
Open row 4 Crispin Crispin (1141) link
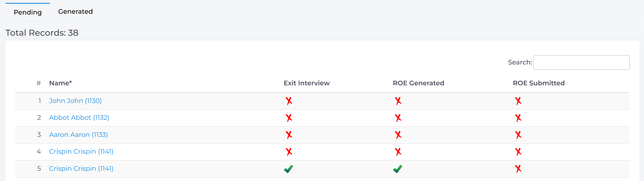click(x=81, y=151)
